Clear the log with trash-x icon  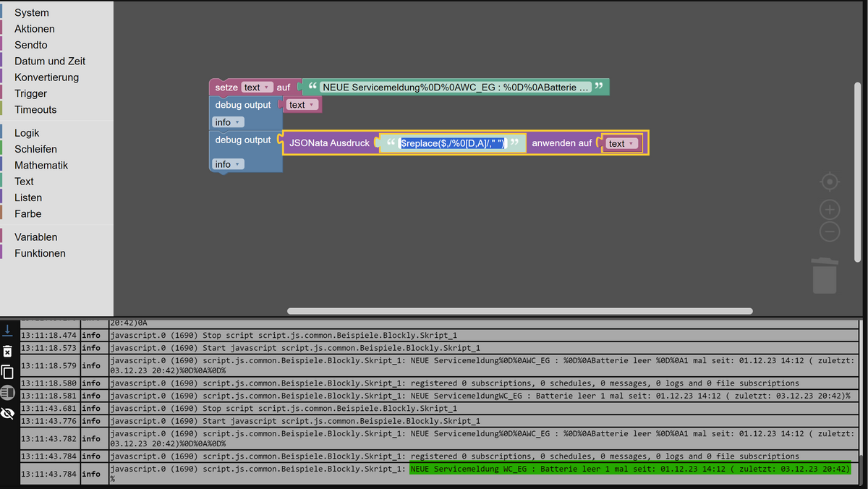(7, 352)
